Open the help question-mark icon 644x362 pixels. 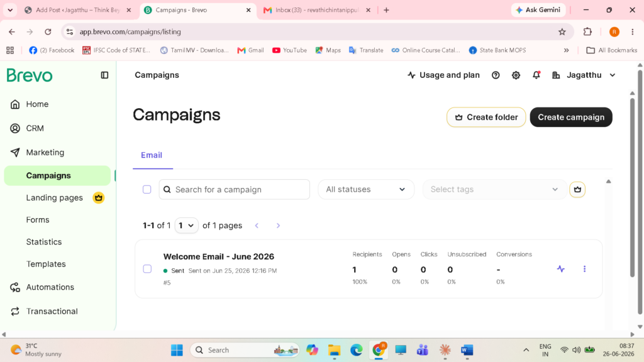496,75
